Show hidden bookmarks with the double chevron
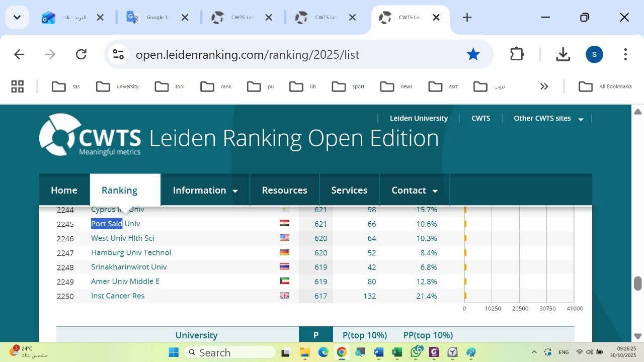The image size is (644, 362). [x=544, y=86]
